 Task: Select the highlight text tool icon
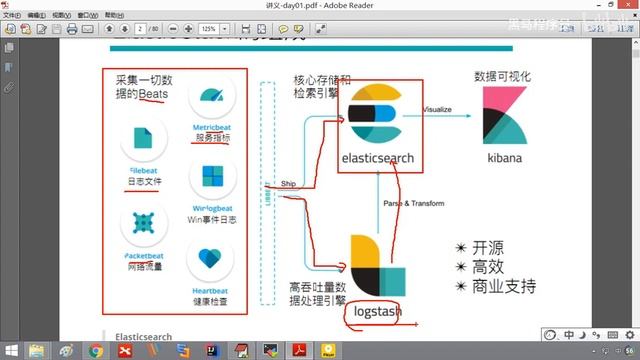pyautogui.click(x=299, y=29)
